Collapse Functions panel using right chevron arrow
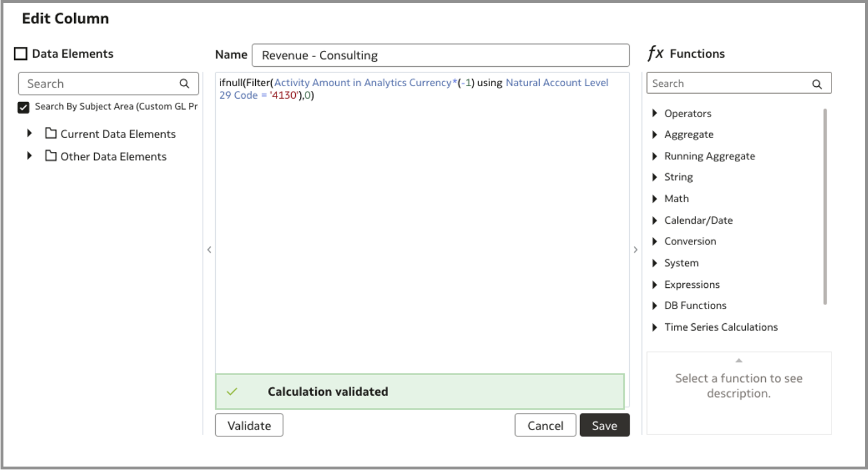 636,250
